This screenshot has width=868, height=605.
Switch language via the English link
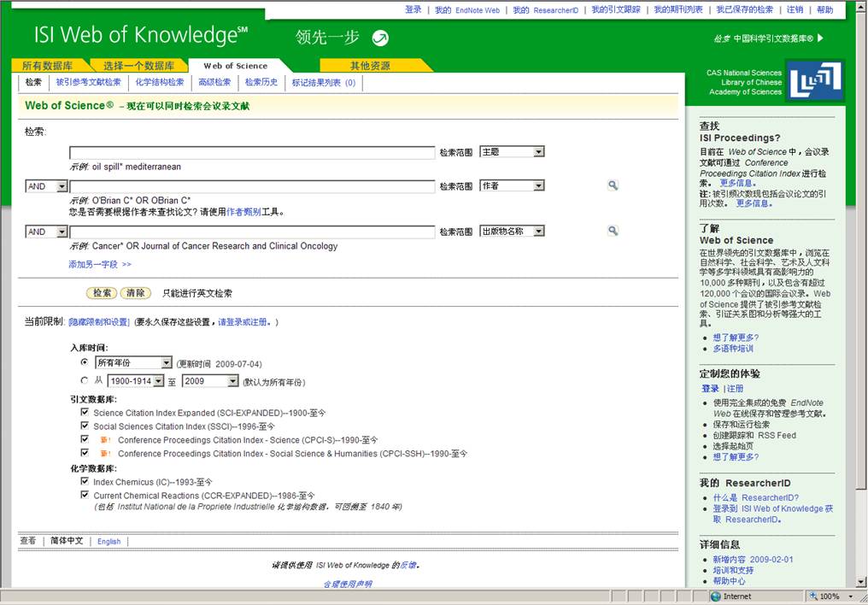coord(108,541)
